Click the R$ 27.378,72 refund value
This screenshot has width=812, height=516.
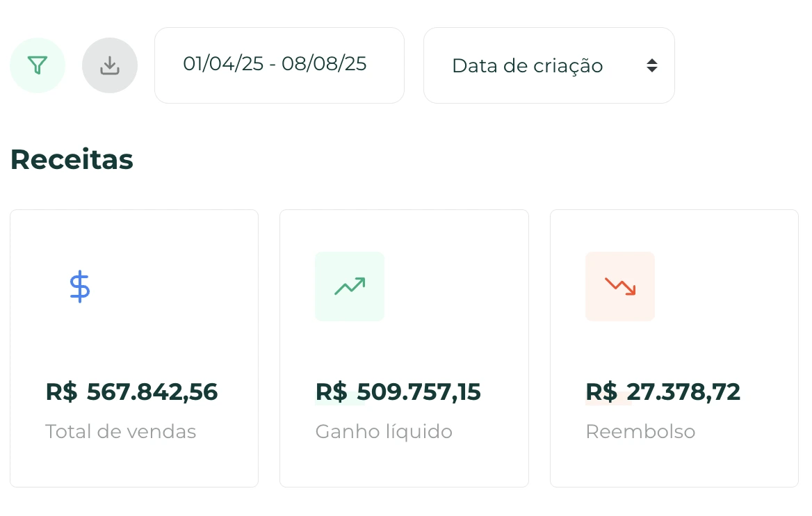(x=663, y=392)
